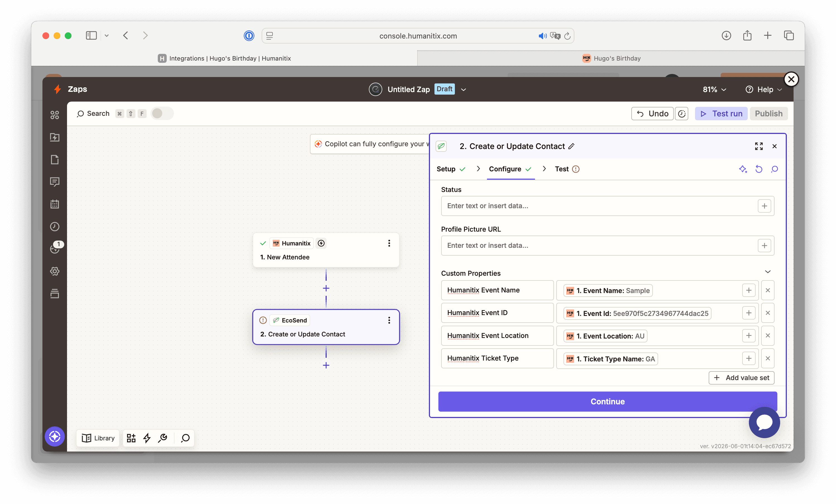Image resolution: width=836 pixels, height=504 pixels.
Task: Insert data in Humanitix Event Name value
Action: (x=749, y=290)
